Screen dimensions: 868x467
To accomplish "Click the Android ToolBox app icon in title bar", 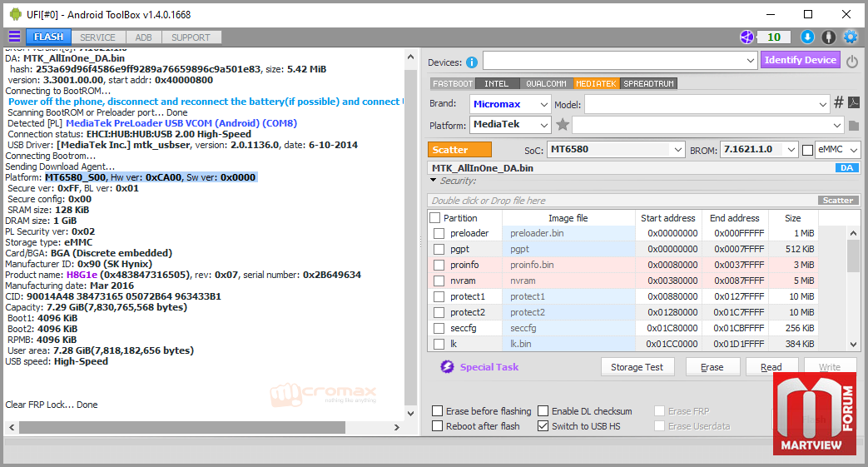I will click(16, 14).
